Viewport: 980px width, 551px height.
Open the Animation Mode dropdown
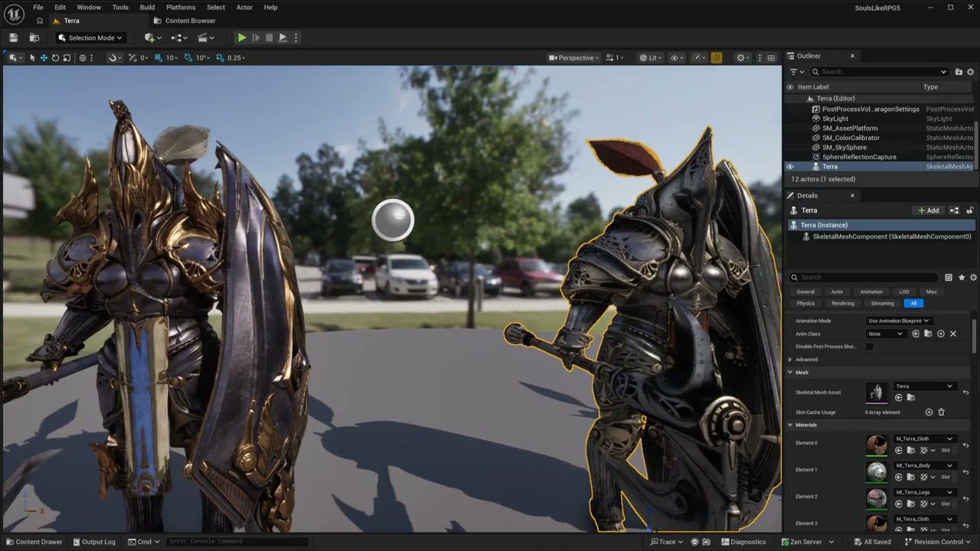[x=898, y=321]
